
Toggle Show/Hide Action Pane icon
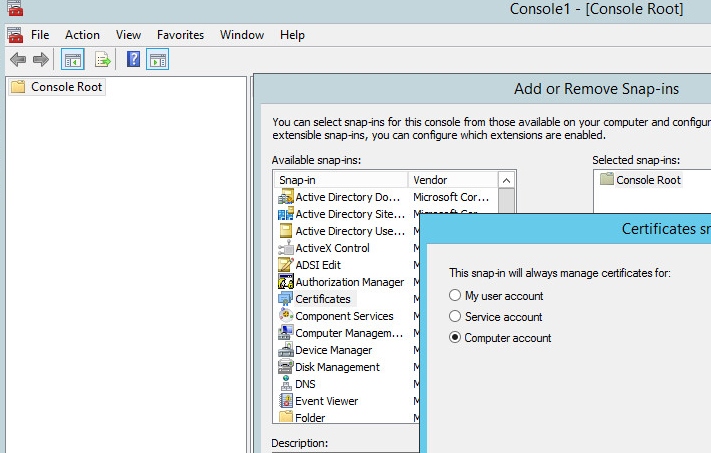click(157, 59)
